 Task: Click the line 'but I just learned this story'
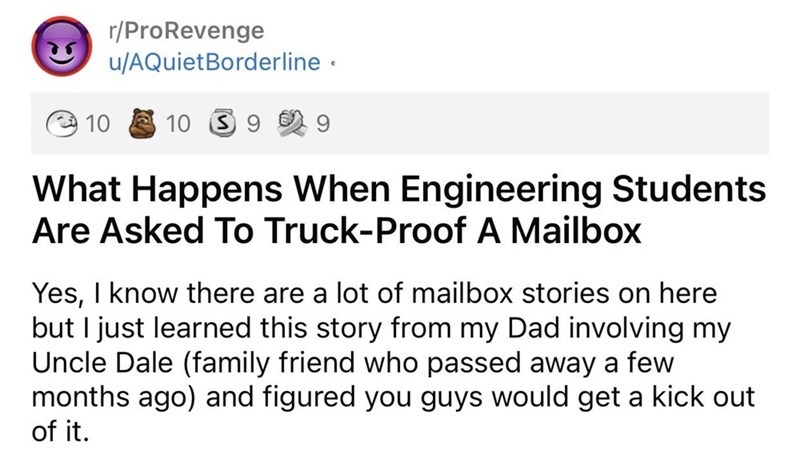[382, 329]
